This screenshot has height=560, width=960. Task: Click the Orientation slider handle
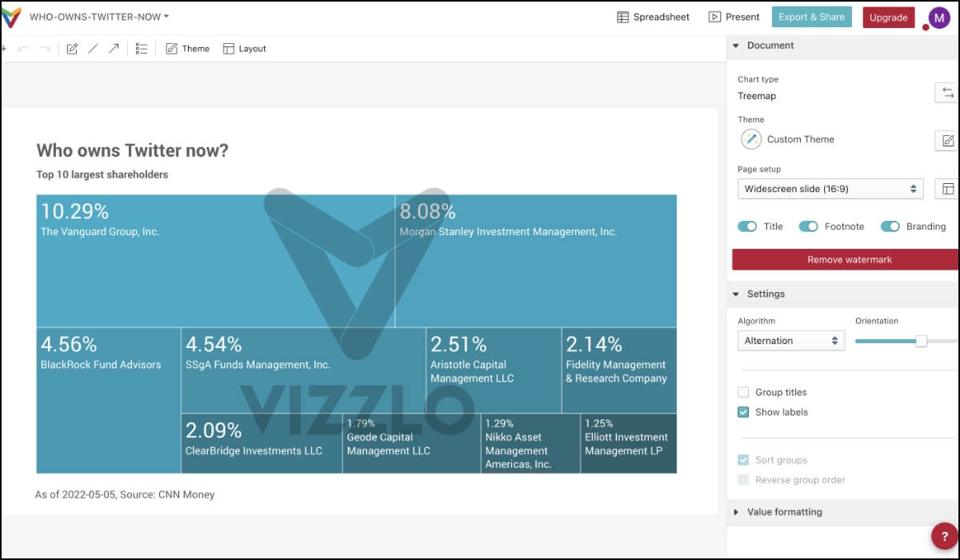[x=922, y=341]
